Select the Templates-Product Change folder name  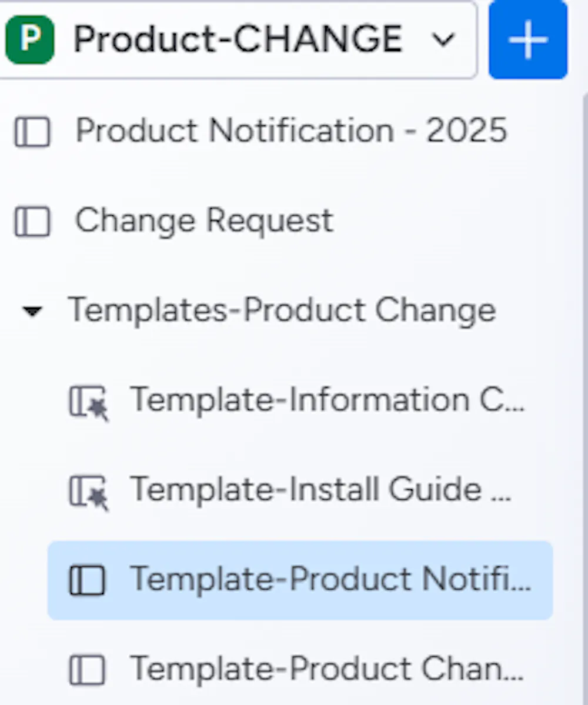click(282, 310)
